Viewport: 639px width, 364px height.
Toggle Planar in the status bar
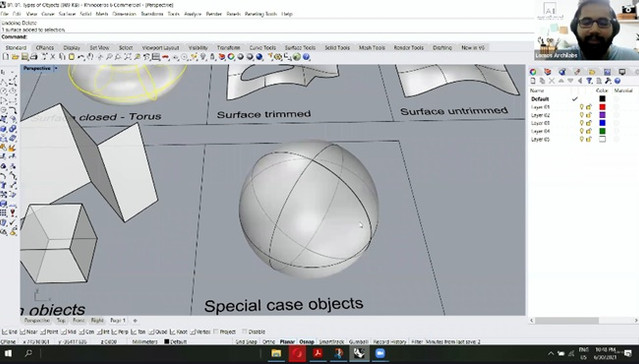[x=287, y=342]
